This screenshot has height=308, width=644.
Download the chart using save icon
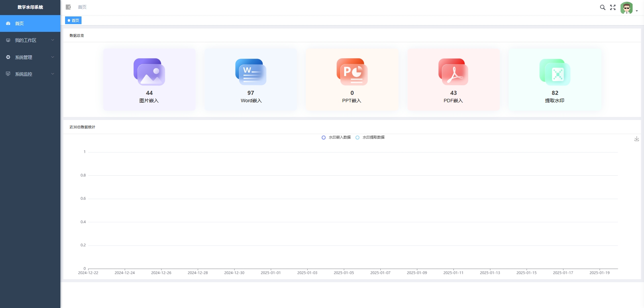click(x=636, y=139)
